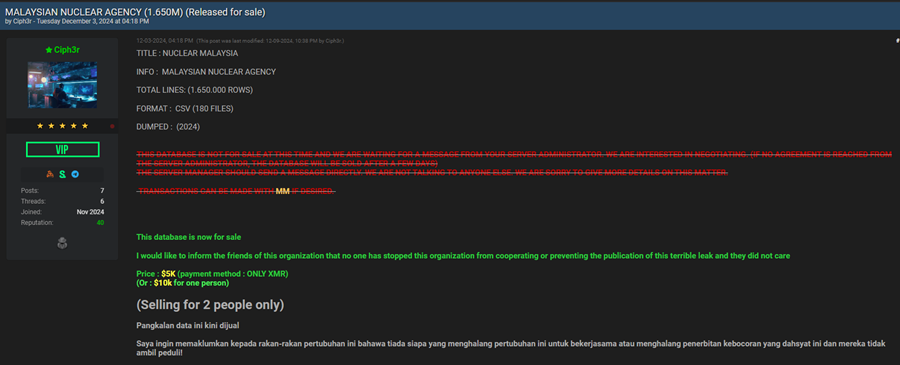Click the Threads count 6
The image size is (900, 365).
click(x=102, y=201)
